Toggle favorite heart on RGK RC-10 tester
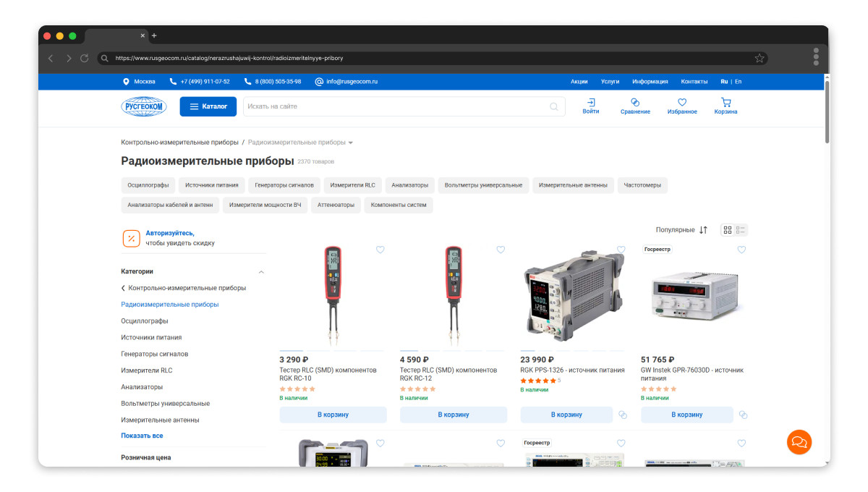868x492 pixels. pos(380,250)
